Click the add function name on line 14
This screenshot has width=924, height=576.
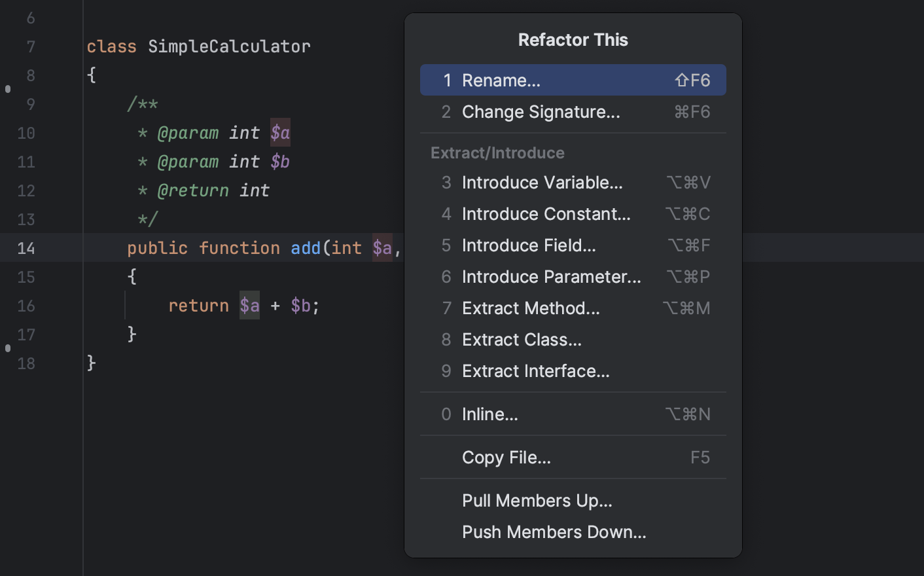tap(306, 248)
